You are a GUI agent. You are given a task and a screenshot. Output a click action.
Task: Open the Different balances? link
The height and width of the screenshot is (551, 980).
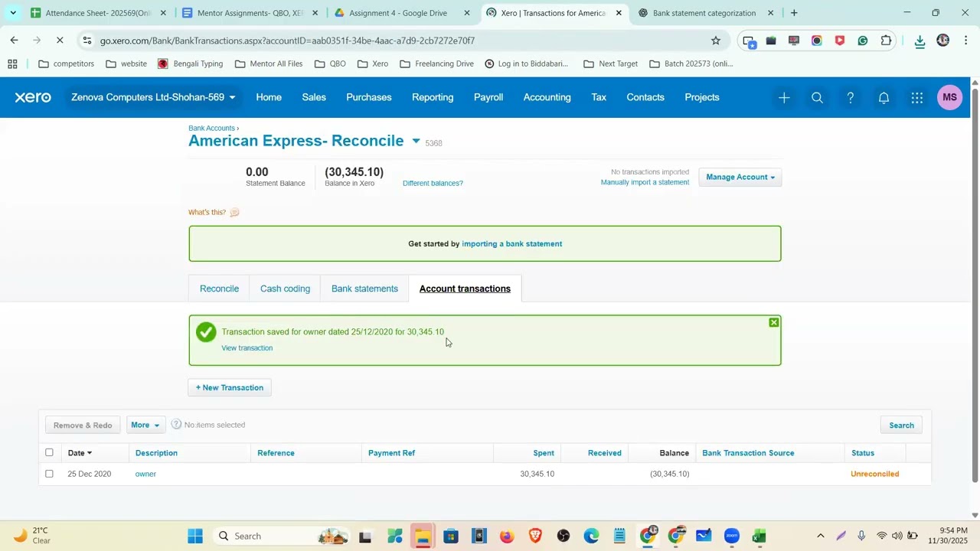pos(433,183)
